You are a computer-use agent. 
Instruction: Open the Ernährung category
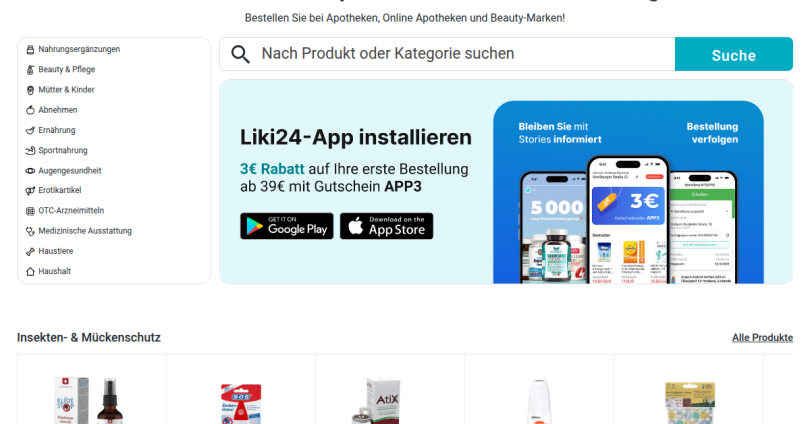(x=57, y=130)
